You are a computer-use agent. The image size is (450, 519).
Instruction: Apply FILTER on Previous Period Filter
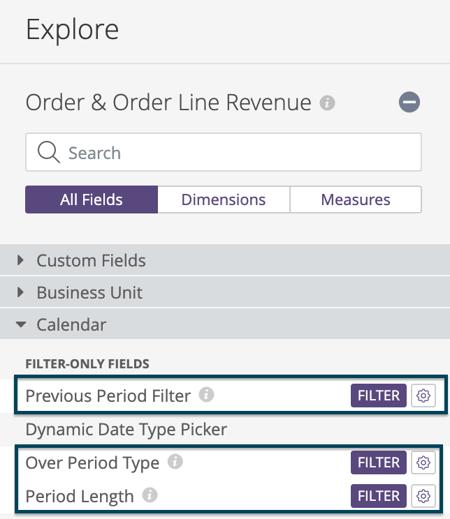(x=379, y=396)
